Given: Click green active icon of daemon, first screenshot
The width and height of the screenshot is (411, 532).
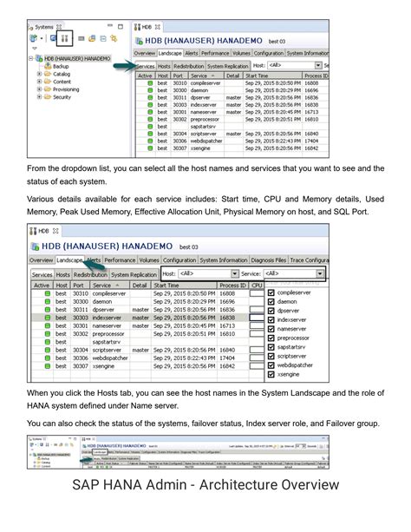Looking at the screenshot, I should (x=150, y=90).
